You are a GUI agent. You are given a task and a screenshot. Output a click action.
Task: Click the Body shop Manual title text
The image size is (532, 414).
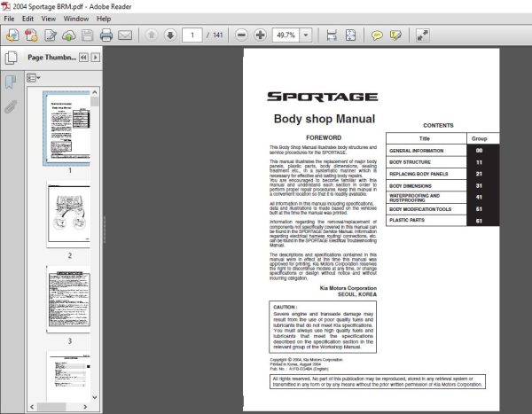click(325, 119)
